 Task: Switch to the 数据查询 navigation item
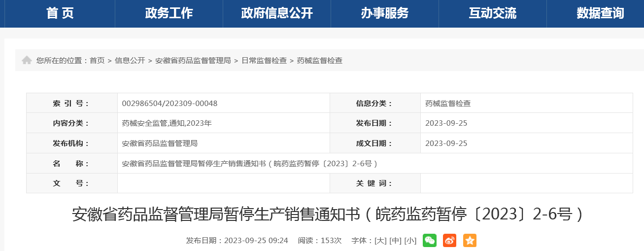[600, 13]
